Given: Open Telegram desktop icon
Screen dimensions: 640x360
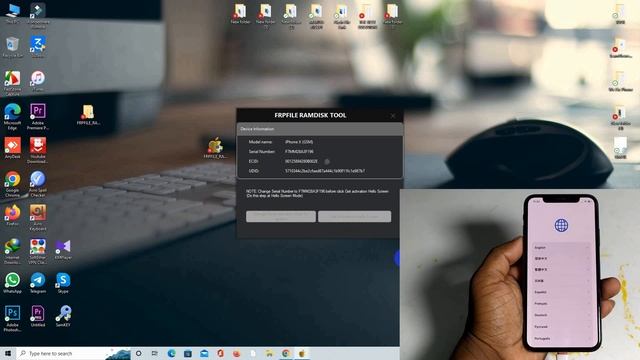Looking at the screenshot, I should [38, 282].
